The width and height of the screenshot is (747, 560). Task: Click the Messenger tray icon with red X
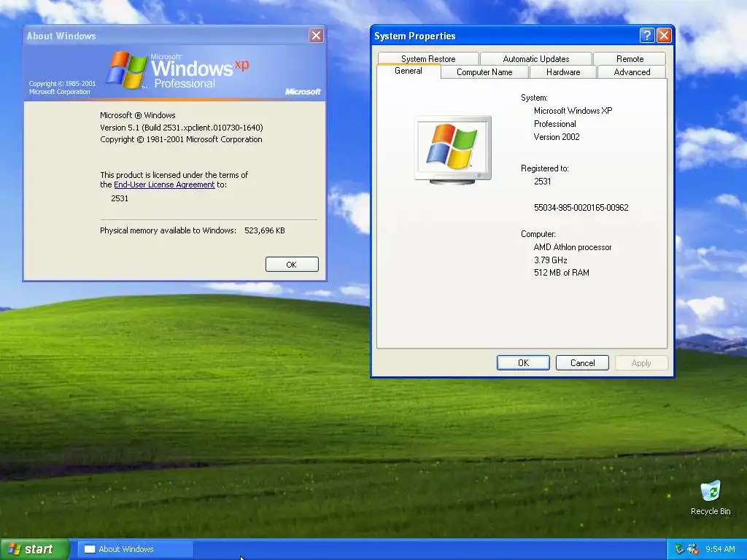(693, 549)
